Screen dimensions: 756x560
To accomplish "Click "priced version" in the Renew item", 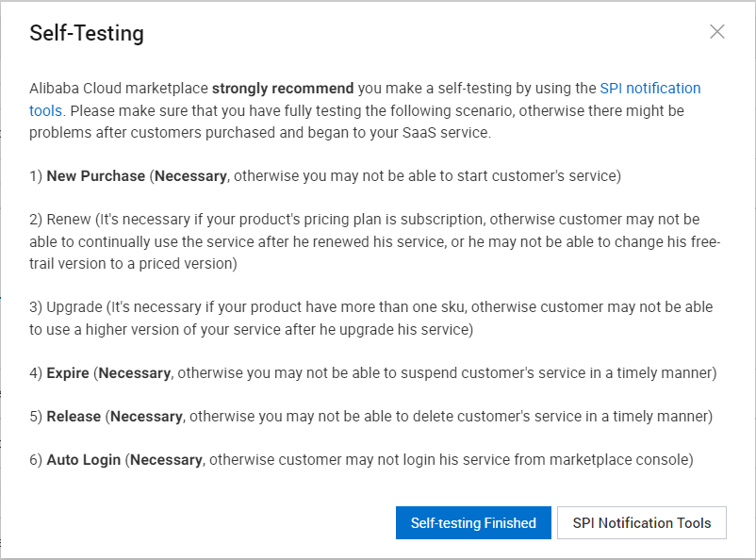I will [190, 264].
